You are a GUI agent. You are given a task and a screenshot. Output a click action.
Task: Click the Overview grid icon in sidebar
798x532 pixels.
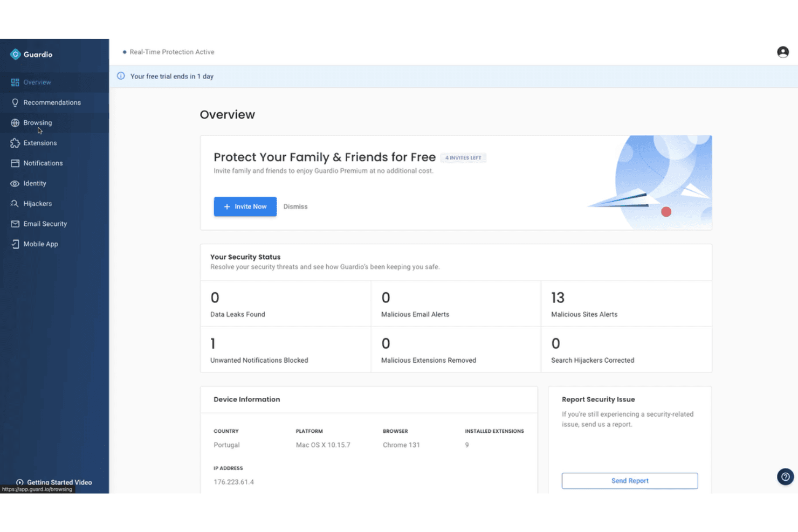pyautogui.click(x=15, y=82)
